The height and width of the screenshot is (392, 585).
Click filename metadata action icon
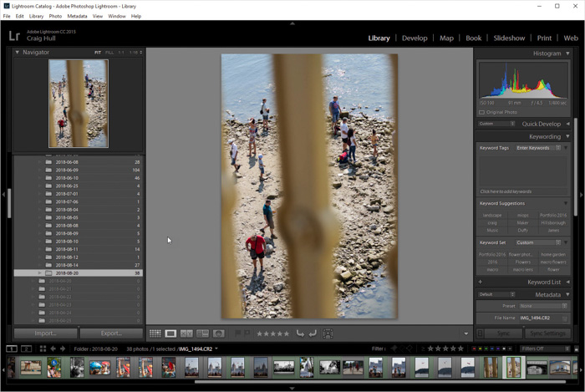(565, 318)
